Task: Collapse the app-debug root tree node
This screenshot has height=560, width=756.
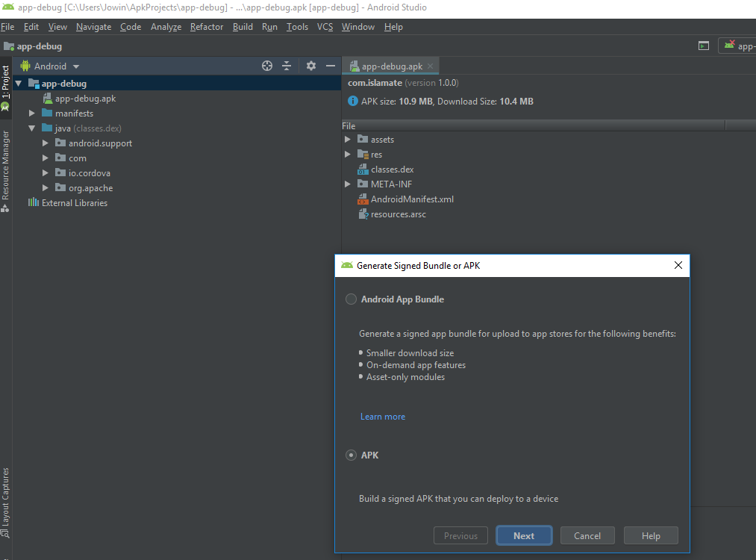Action: 19,84
